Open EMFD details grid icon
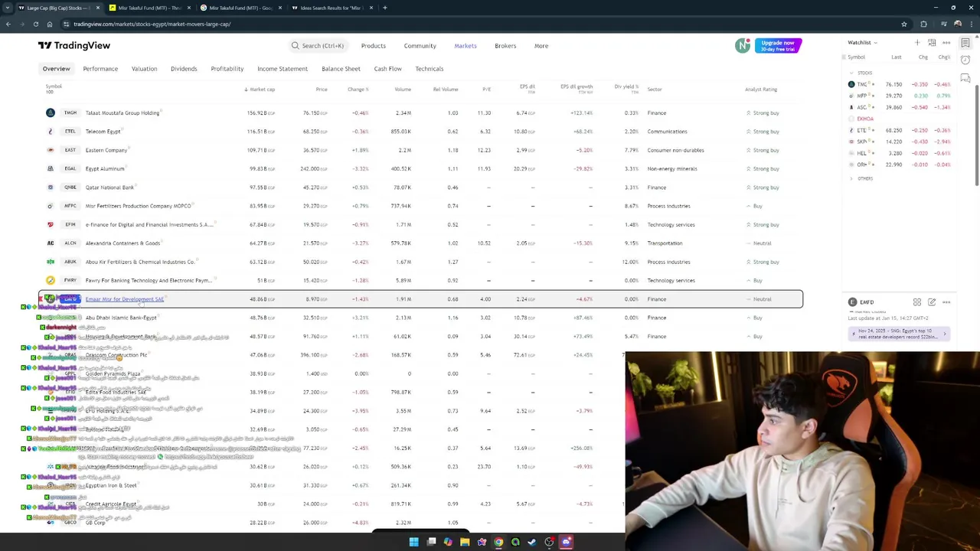Viewport: 980px width, 551px height. [917, 302]
